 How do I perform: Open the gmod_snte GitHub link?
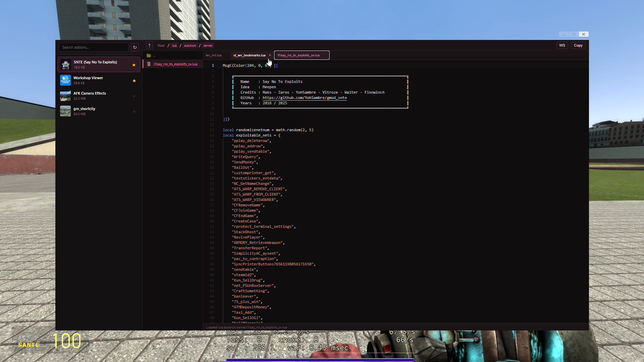305,98
